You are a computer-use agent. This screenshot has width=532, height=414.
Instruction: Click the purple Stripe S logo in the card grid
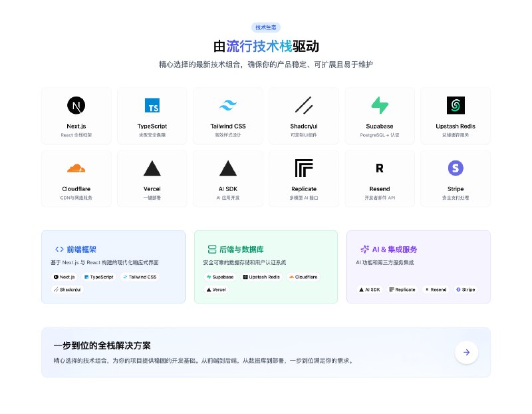[456, 168]
